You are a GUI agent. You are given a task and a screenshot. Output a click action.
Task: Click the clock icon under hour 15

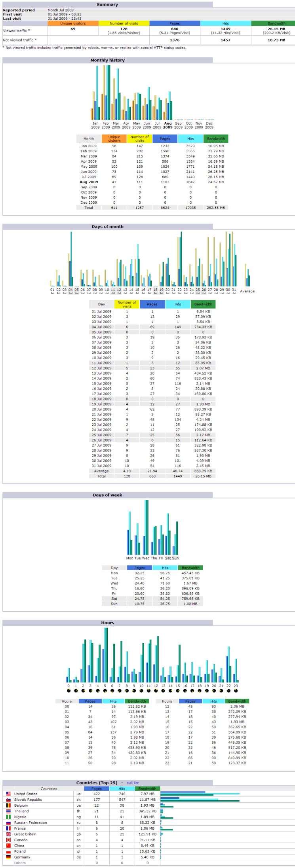(178, 691)
